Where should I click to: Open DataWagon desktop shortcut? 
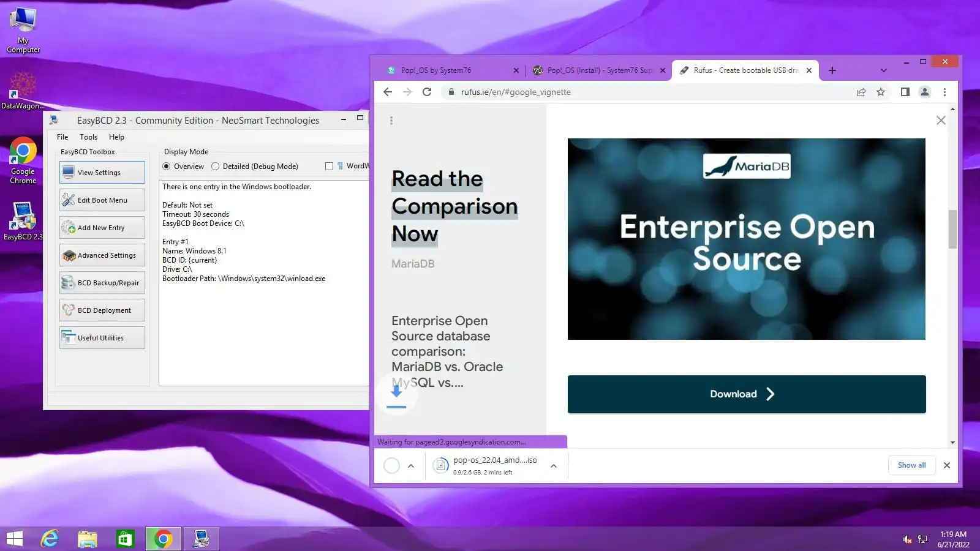click(23, 91)
